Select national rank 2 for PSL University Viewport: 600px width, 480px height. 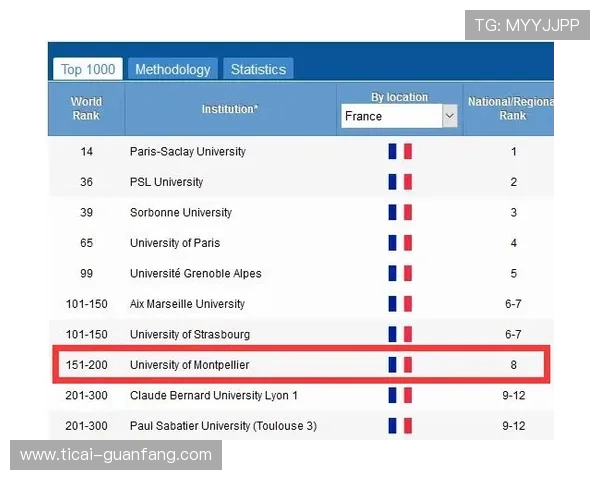[x=514, y=182]
